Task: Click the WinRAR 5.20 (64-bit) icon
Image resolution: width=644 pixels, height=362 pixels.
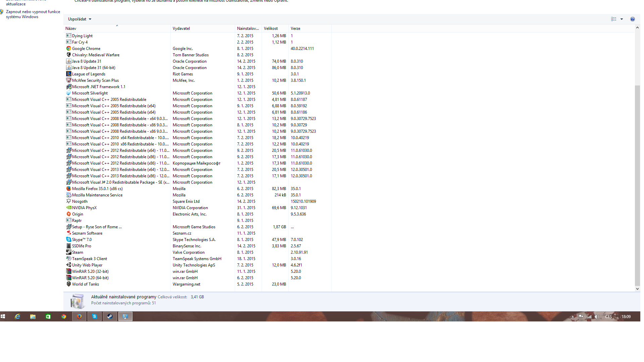Action: tap(68, 278)
